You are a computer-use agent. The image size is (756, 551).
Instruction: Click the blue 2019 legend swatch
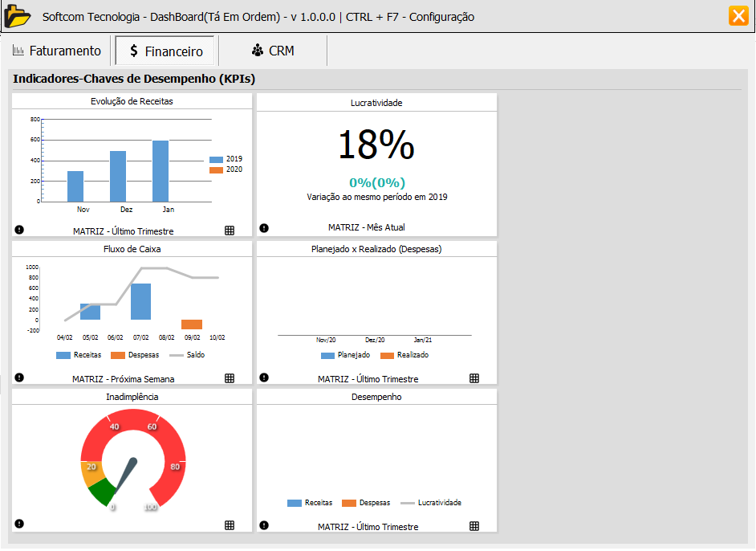coord(216,159)
